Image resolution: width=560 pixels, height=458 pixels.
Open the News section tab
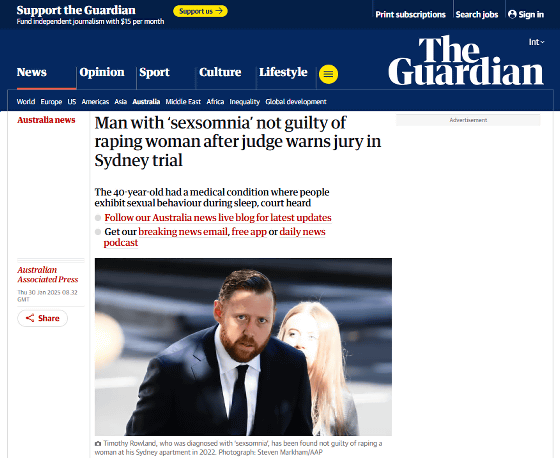pyautogui.click(x=32, y=72)
